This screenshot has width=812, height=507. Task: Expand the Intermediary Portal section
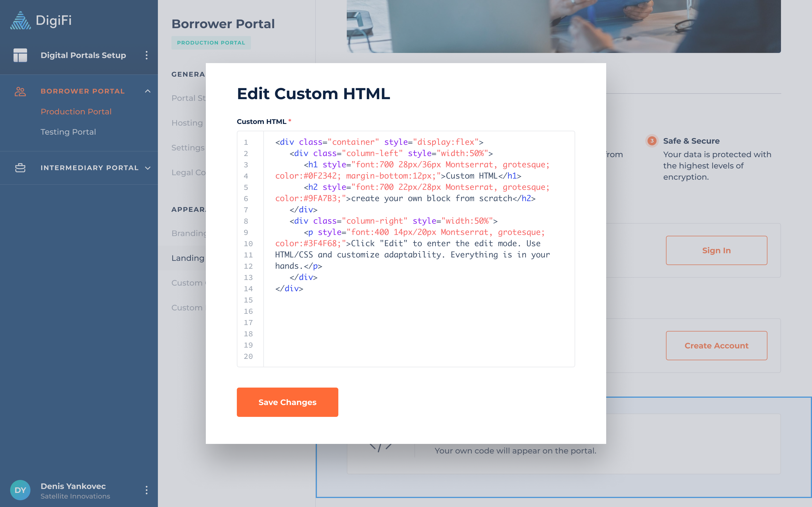pyautogui.click(x=148, y=168)
